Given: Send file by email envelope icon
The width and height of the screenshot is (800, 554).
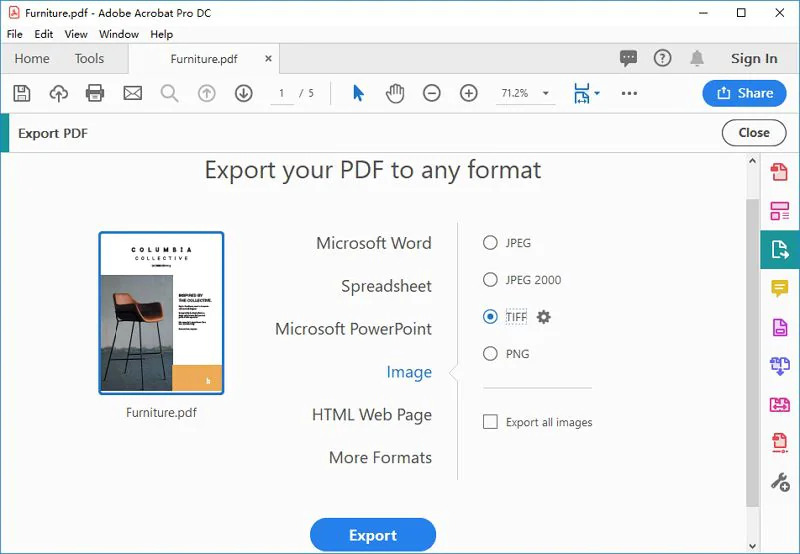Looking at the screenshot, I should [x=133, y=93].
